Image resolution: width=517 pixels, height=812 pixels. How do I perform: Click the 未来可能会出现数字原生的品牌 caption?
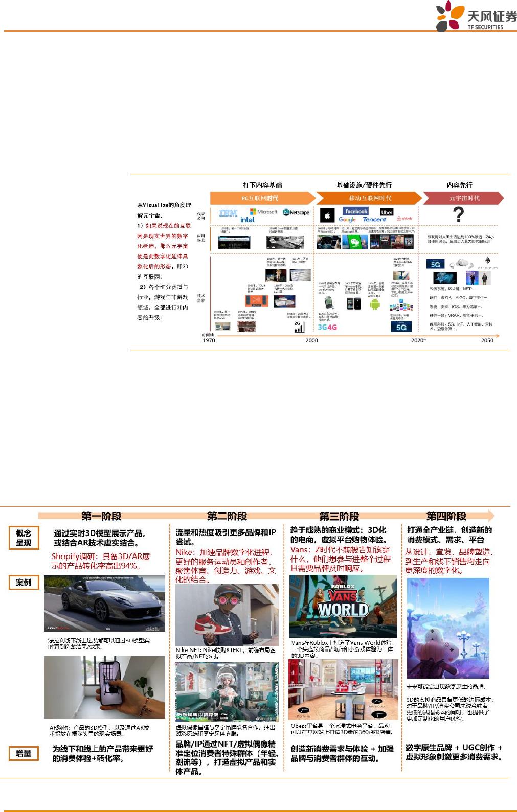point(446,686)
